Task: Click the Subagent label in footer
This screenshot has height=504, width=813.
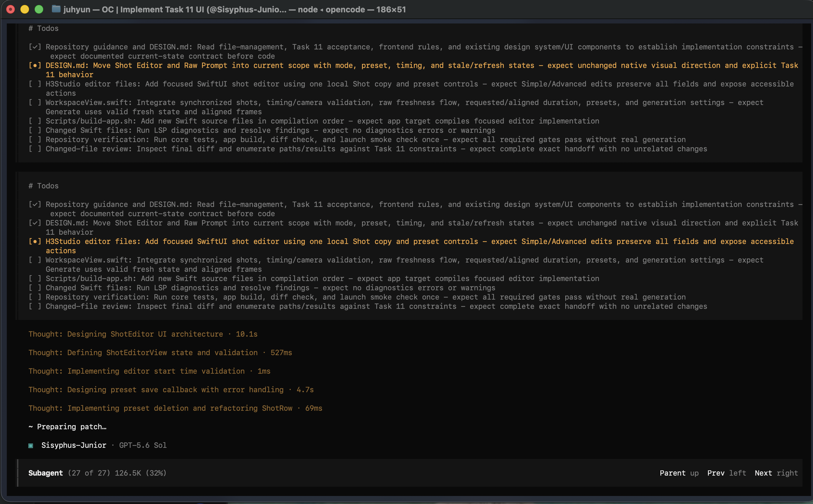Action: pos(45,473)
